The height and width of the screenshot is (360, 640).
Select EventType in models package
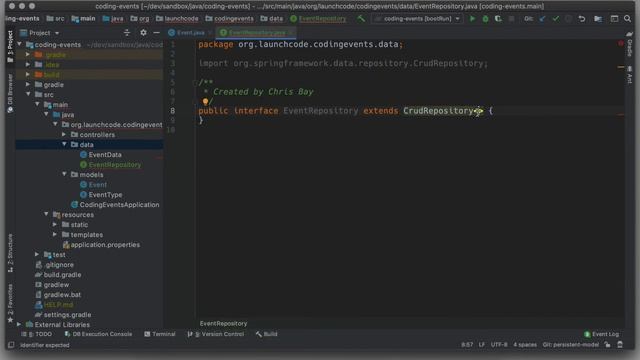point(101,194)
